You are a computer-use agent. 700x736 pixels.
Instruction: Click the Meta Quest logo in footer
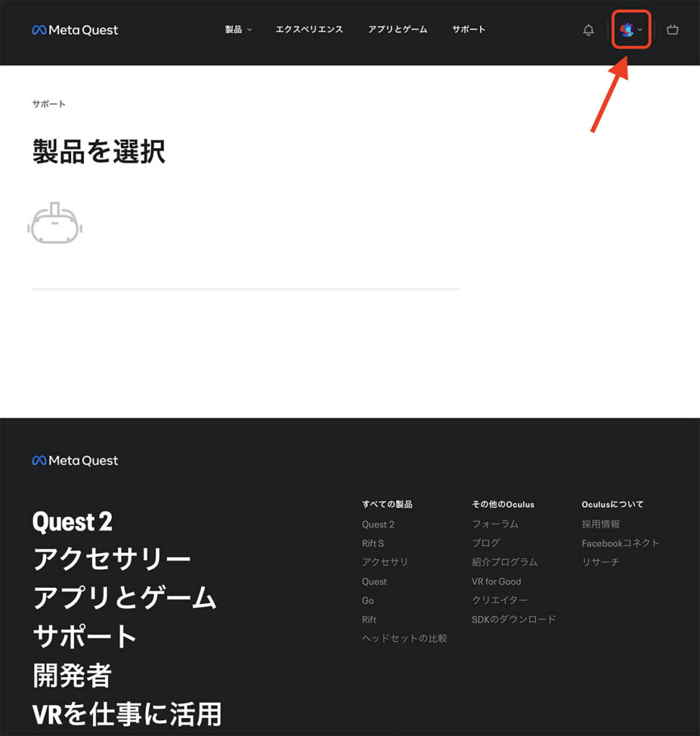pyautogui.click(x=75, y=461)
